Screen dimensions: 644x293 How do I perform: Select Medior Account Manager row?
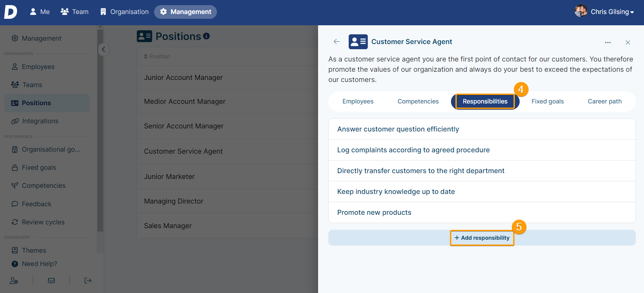[228, 102]
